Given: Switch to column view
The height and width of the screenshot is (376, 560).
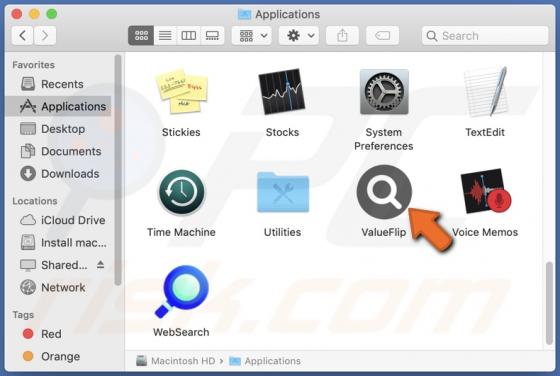Looking at the screenshot, I should [x=189, y=35].
